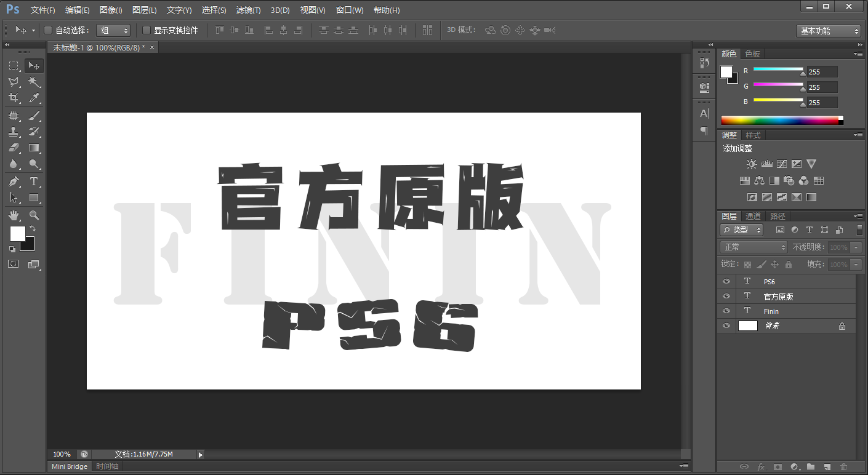868x475 pixels.
Task: Select the Rectangular Marquee tool
Action: pos(14,66)
